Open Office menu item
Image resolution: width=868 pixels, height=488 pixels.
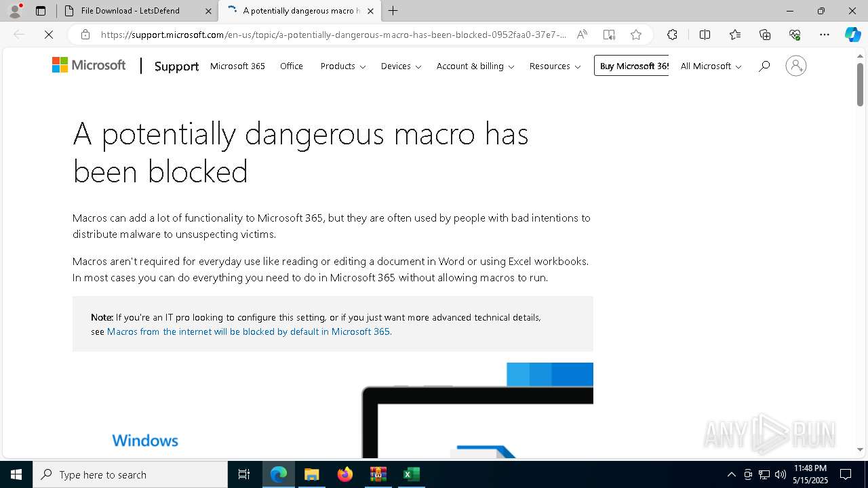point(292,66)
